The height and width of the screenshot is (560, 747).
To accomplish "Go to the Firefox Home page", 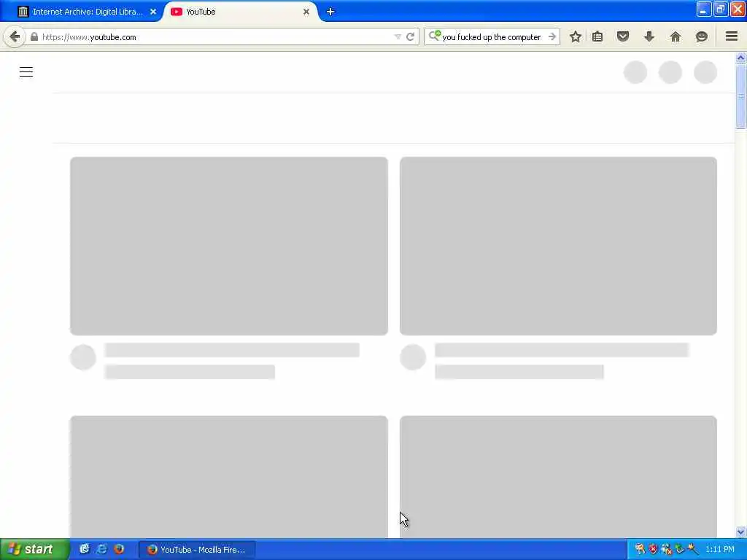I will (675, 36).
